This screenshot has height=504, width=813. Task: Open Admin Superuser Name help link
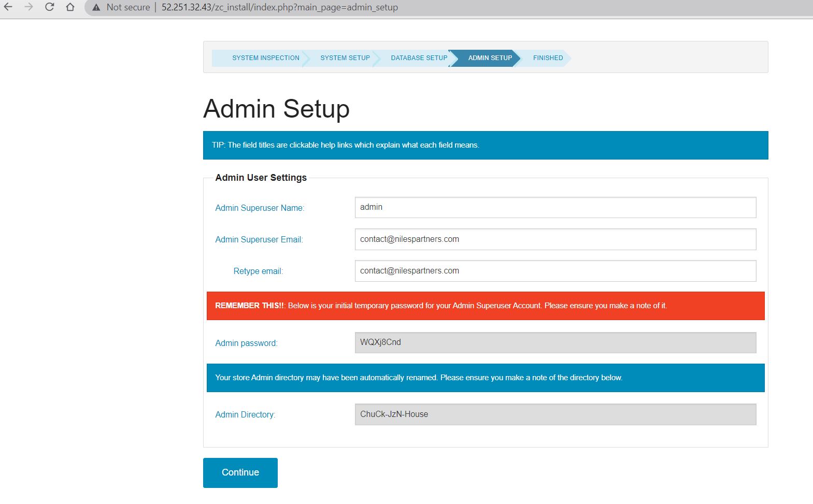[260, 208]
